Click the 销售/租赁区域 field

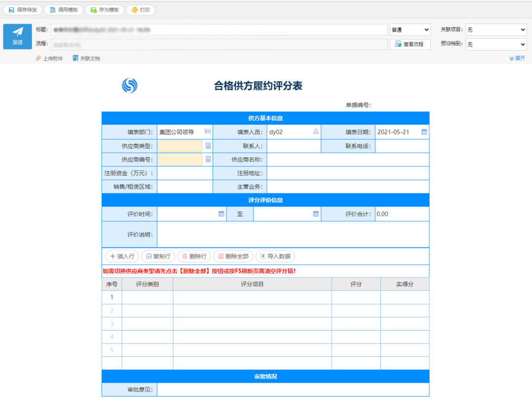[x=185, y=187]
